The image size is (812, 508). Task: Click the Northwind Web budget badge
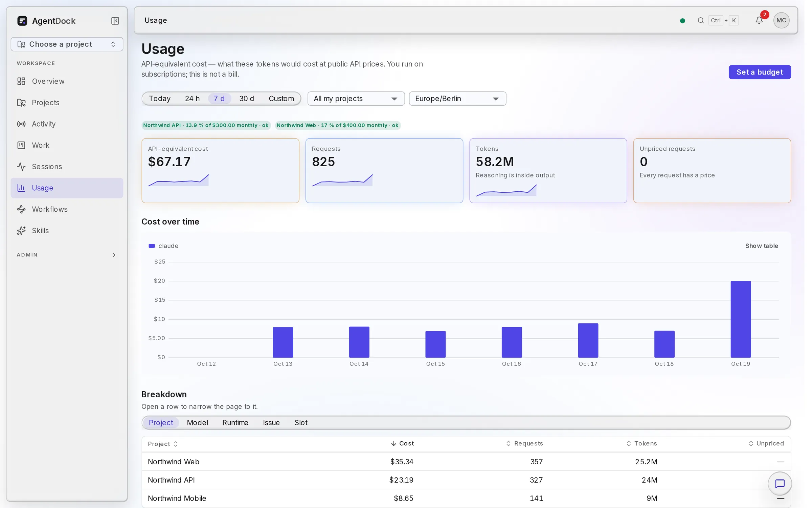point(337,125)
